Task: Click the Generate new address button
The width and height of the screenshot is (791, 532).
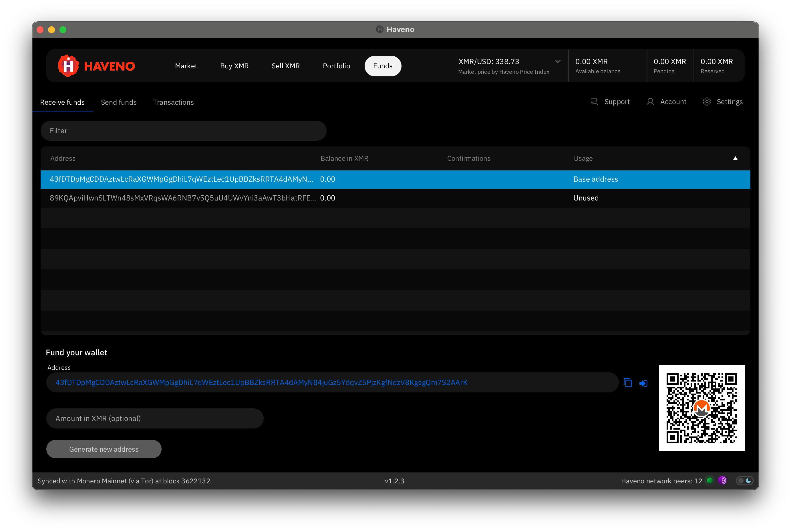Action: point(104,449)
